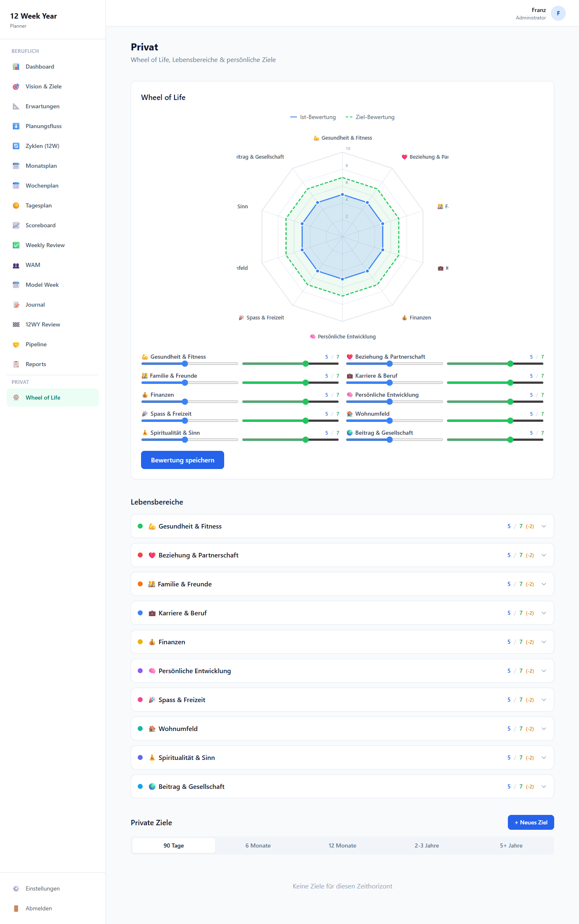Click the Einstellungen gear icon
This screenshot has width=579, height=924.
click(16, 889)
